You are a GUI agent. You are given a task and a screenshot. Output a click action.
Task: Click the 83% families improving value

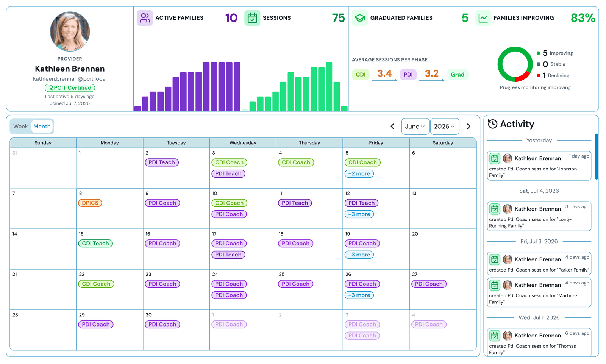click(x=583, y=18)
